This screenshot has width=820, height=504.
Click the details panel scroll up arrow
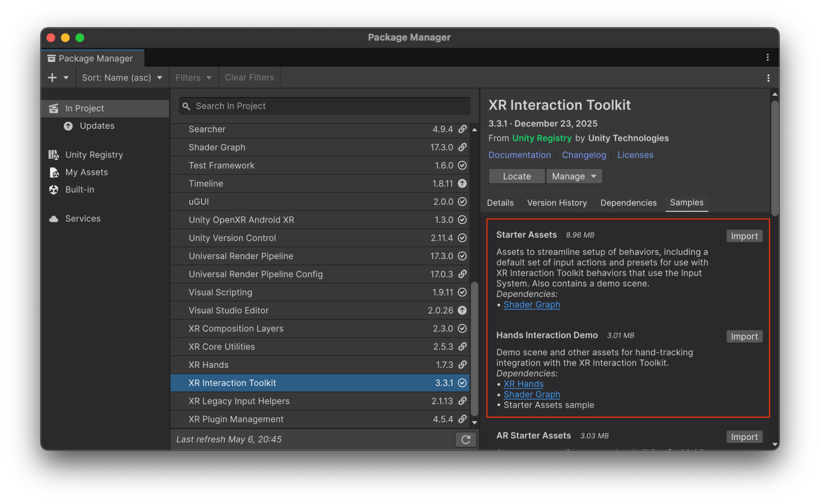pyautogui.click(x=775, y=94)
